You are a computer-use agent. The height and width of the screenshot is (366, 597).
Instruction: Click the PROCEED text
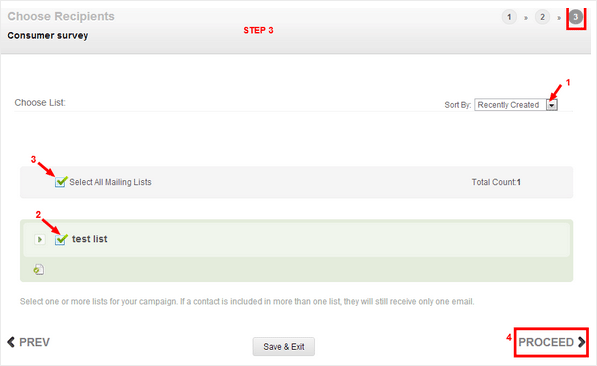(x=546, y=342)
